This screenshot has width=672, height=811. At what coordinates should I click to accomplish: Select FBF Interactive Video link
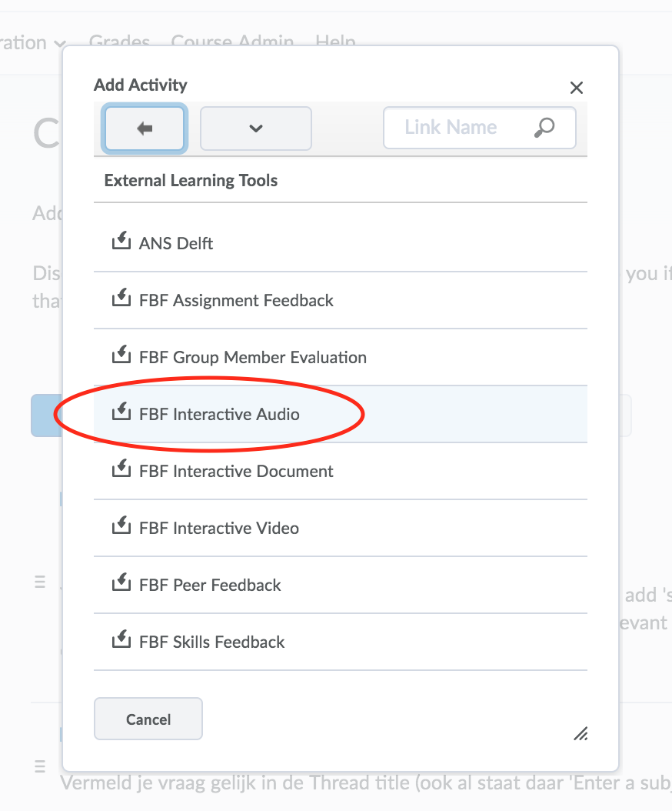coord(219,528)
